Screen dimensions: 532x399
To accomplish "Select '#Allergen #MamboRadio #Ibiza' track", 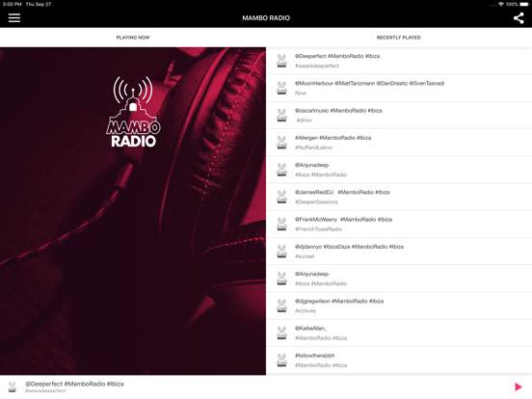I will click(x=332, y=138).
